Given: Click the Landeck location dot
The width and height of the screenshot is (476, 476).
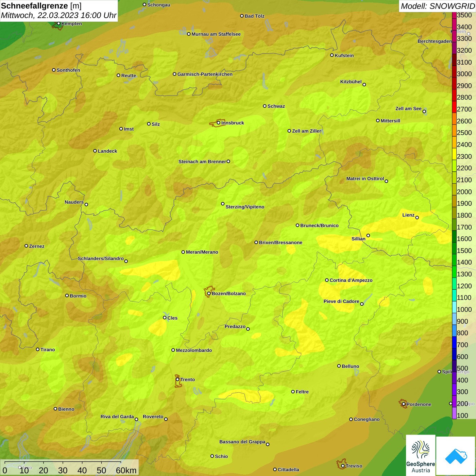Looking at the screenshot, I should [95, 151].
